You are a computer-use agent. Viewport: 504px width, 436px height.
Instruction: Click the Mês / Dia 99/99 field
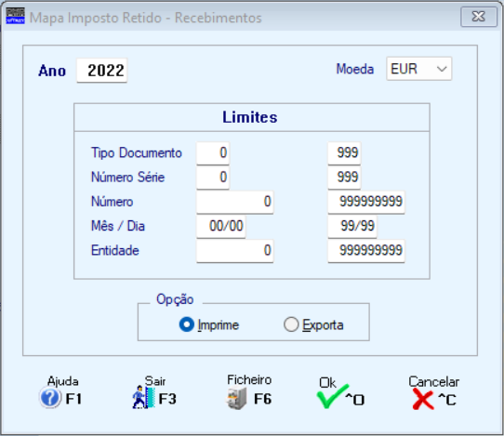click(x=352, y=226)
